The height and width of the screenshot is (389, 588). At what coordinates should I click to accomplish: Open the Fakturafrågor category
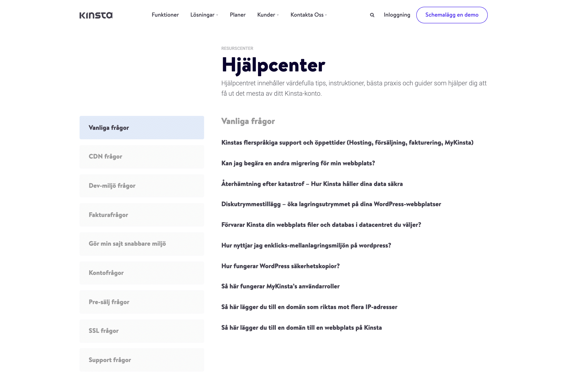pyautogui.click(x=142, y=214)
